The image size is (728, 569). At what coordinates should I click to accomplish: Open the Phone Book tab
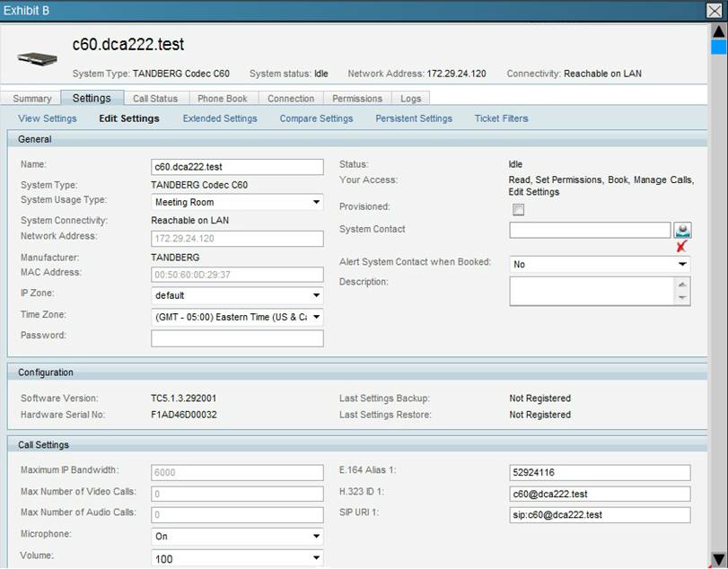[x=223, y=99]
